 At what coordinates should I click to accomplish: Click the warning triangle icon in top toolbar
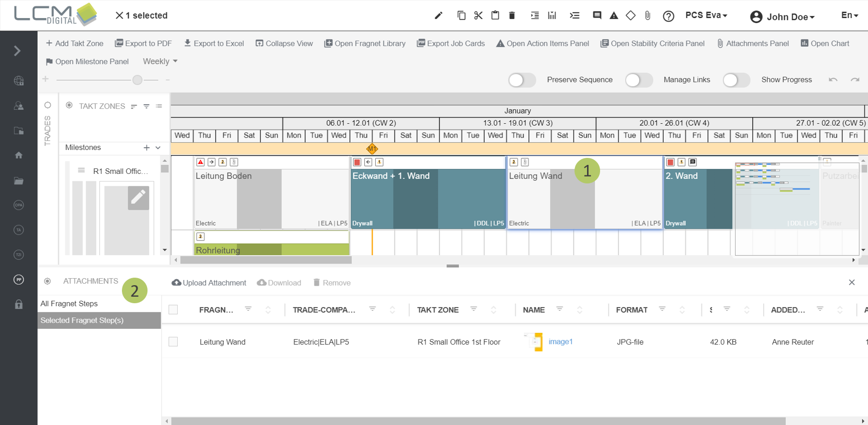[614, 16]
